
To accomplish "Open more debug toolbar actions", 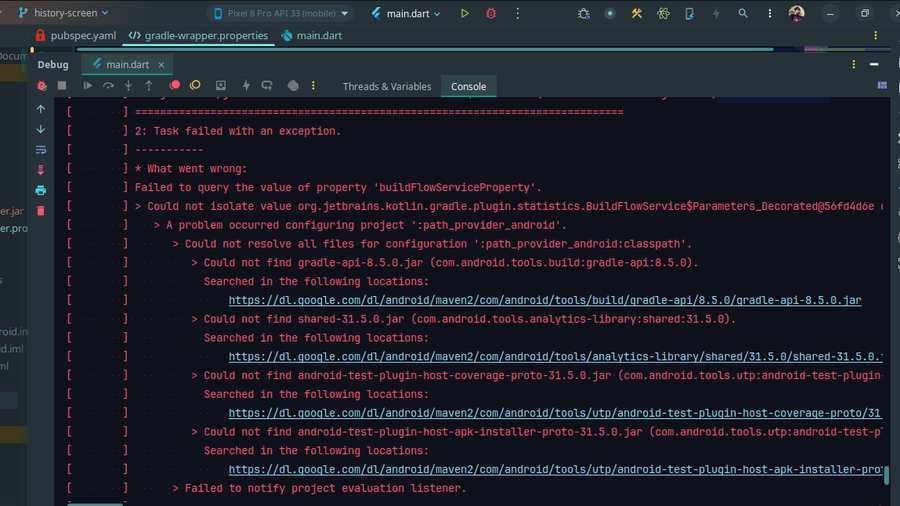I will tap(313, 85).
